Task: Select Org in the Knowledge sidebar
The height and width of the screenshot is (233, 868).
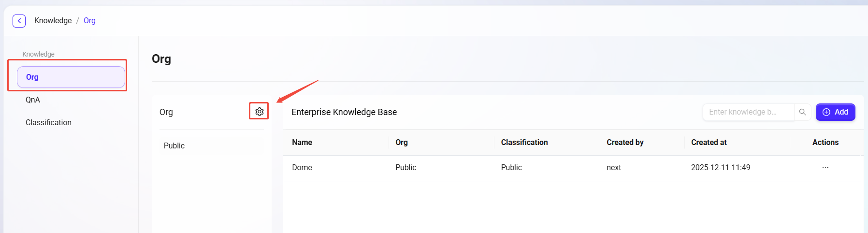Action: (x=71, y=77)
